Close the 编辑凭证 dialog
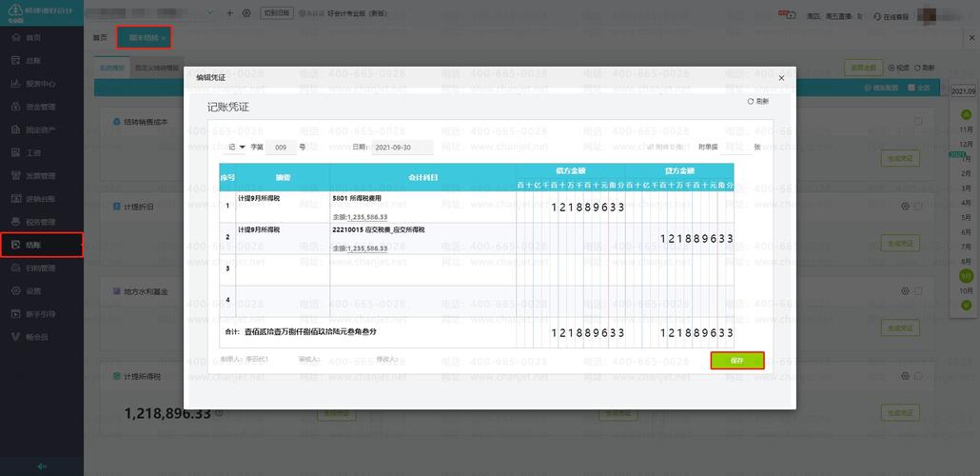 tap(781, 77)
